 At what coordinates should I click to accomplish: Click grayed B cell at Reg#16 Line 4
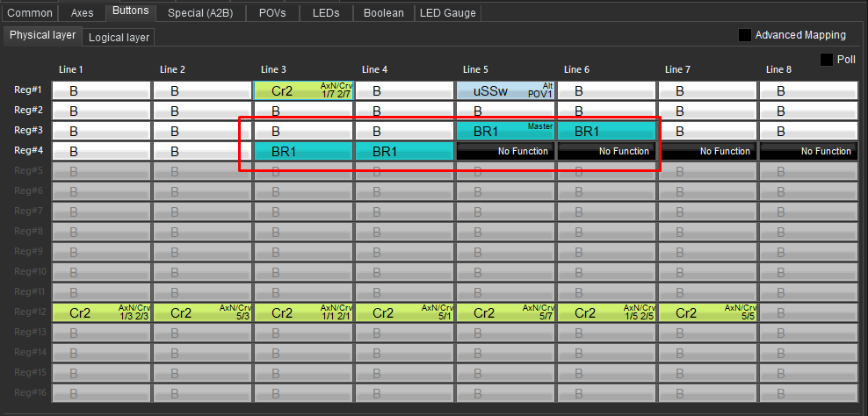[405, 393]
